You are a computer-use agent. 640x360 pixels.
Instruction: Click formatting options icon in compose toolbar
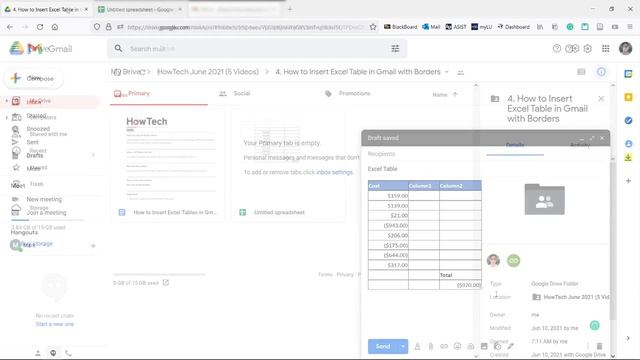[417, 346]
